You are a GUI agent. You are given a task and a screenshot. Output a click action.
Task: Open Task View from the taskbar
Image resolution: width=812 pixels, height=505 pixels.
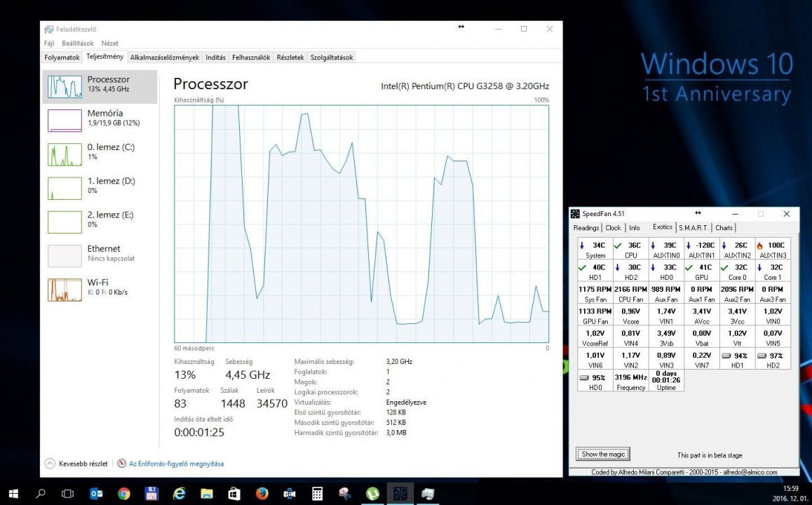[68, 494]
